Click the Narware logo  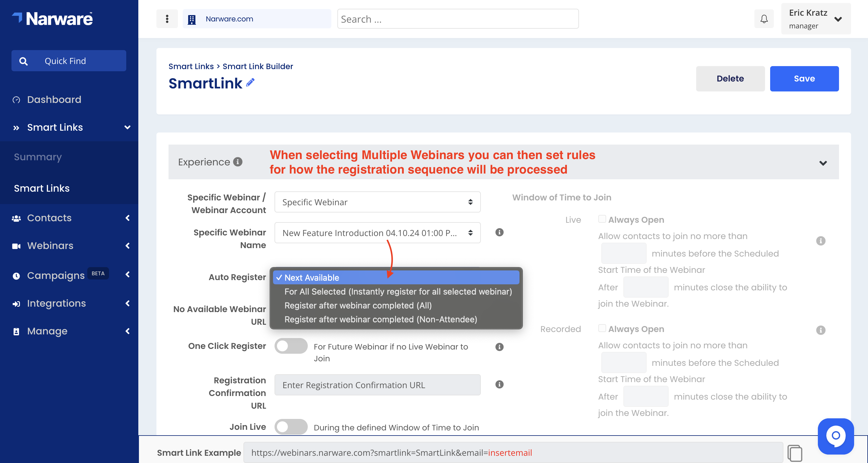click(52, 18)
